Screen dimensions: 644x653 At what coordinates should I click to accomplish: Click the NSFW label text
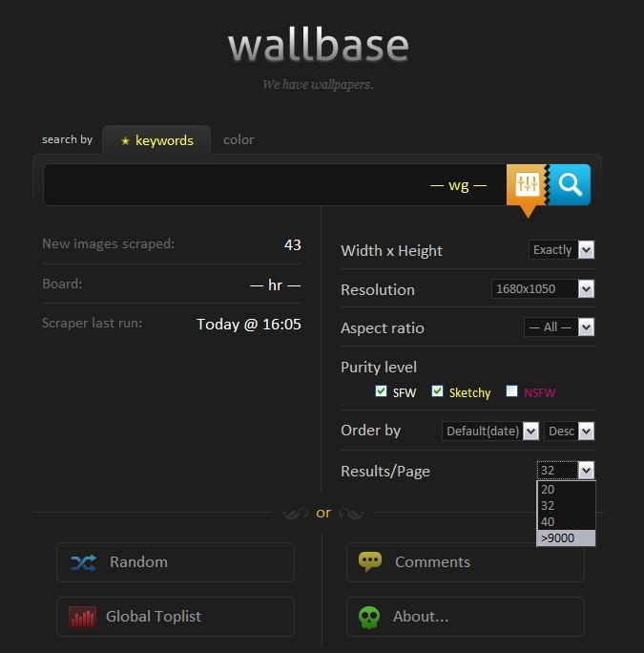point(539,392)
